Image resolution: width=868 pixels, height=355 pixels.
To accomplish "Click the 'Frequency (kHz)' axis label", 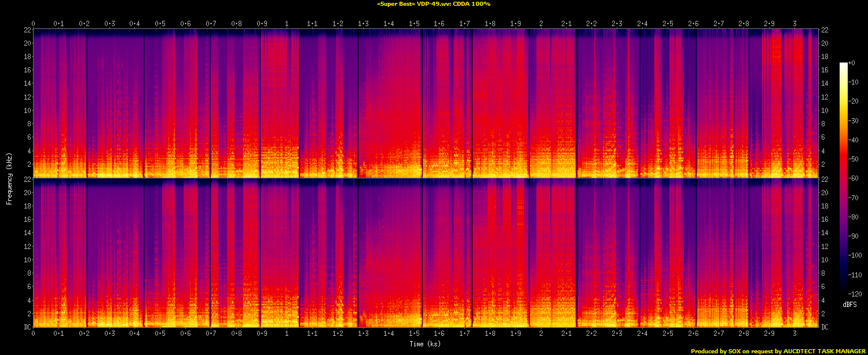I will point(9,178).
